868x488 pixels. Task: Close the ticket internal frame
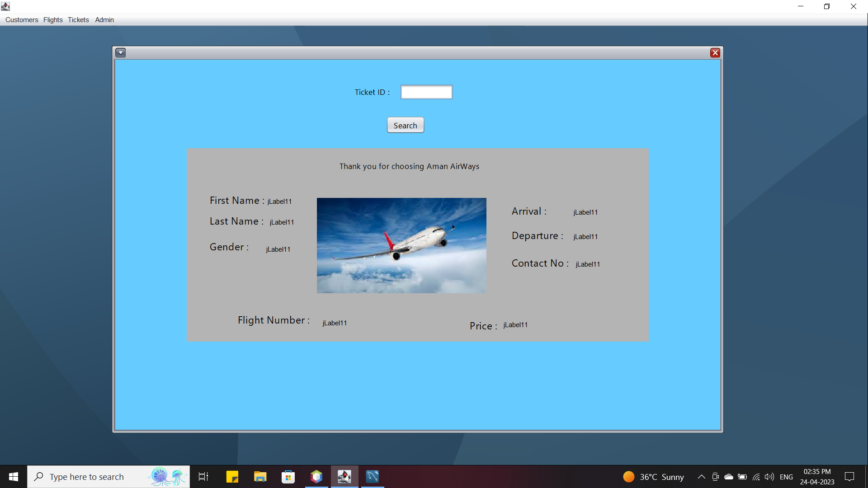pos(715,53)
